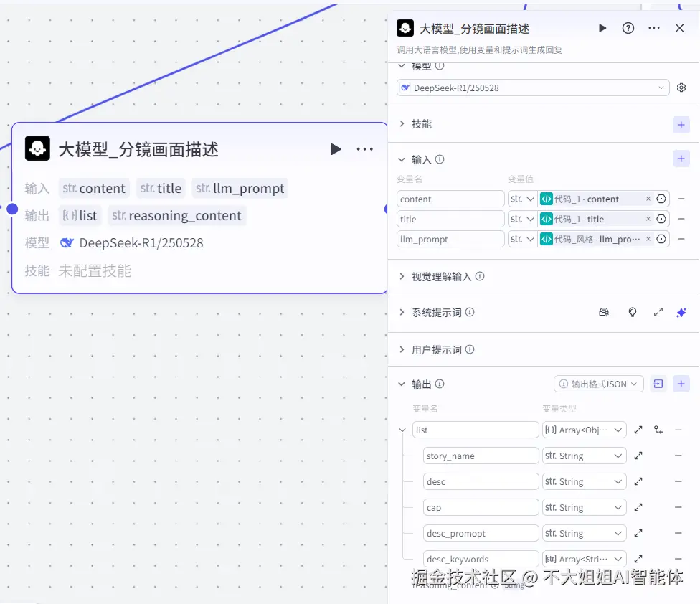Viewport: 700px width, 604px height.
Task: Click the story_name variable name field
Action: pyautogui.click(x=481, y=456)
